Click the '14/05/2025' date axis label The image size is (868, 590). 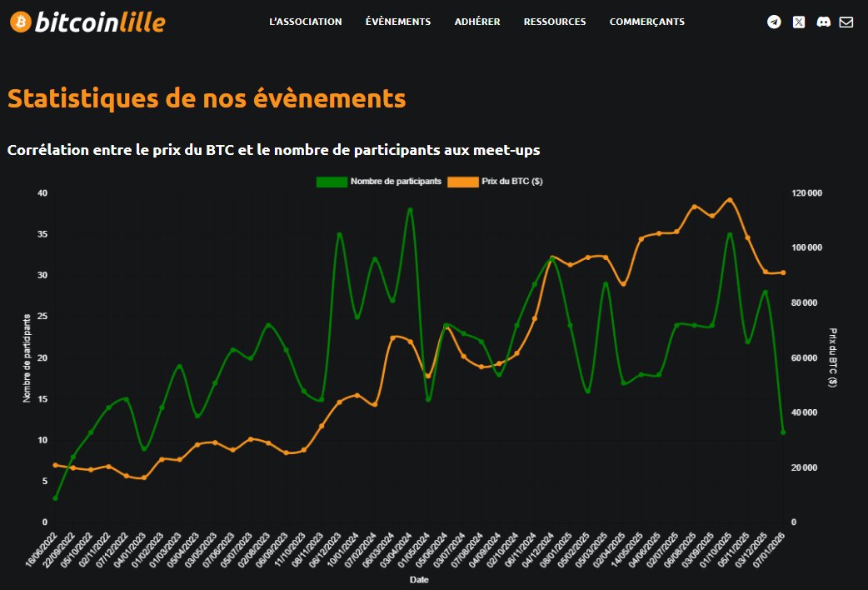[627, 549]
